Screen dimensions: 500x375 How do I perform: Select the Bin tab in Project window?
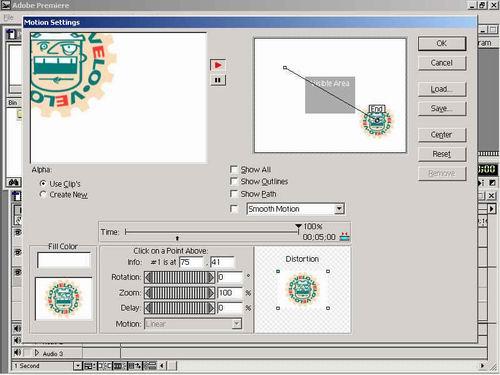(13, 103)
